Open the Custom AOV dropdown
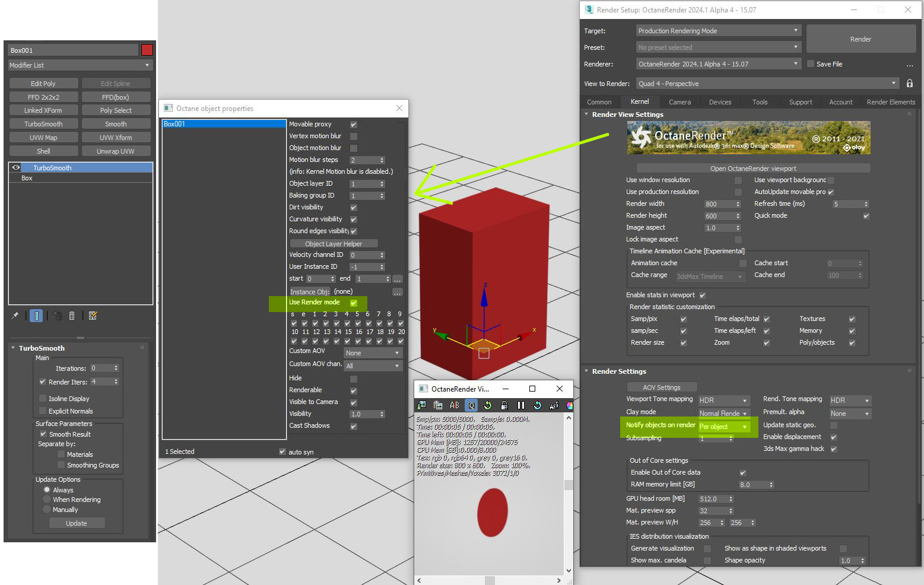 [373, 353]
